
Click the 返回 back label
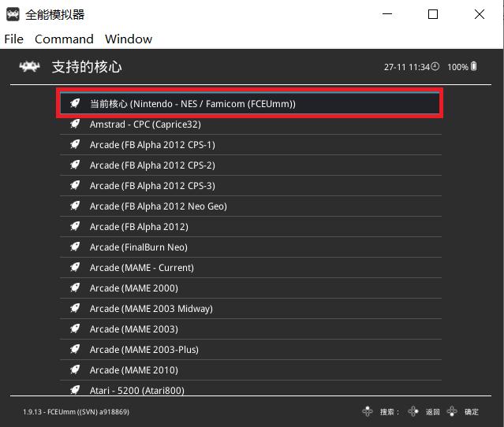(x=433, y=412)
